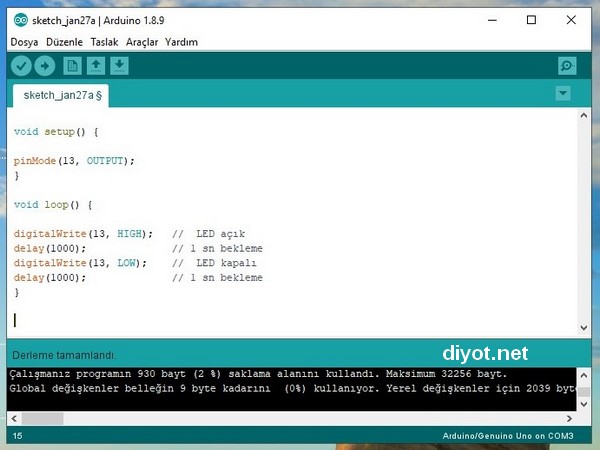Click horizontal scrollbar right arrow
The width and height of the screenshot is (600, 450).
569,419
